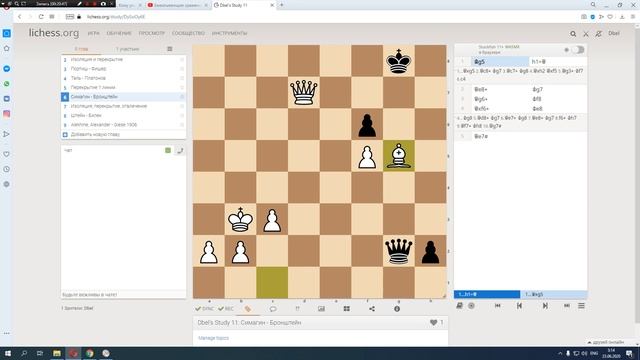The height and width of the screenshot is (360, 640).
Task: Select chapter 2 in the list
Action: [123, 59]
